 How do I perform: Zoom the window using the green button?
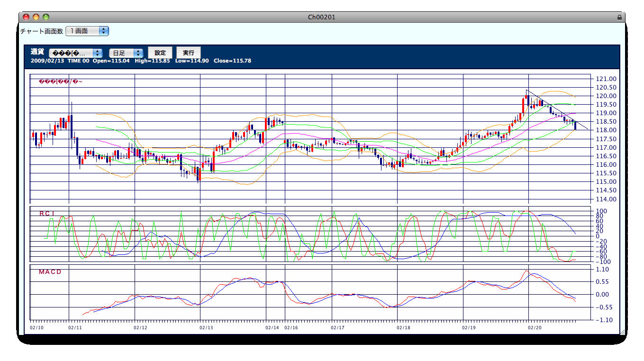(46, 17)
